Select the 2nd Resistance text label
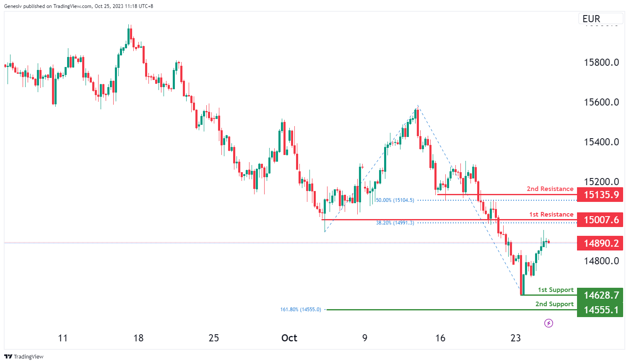 point(550,189)
